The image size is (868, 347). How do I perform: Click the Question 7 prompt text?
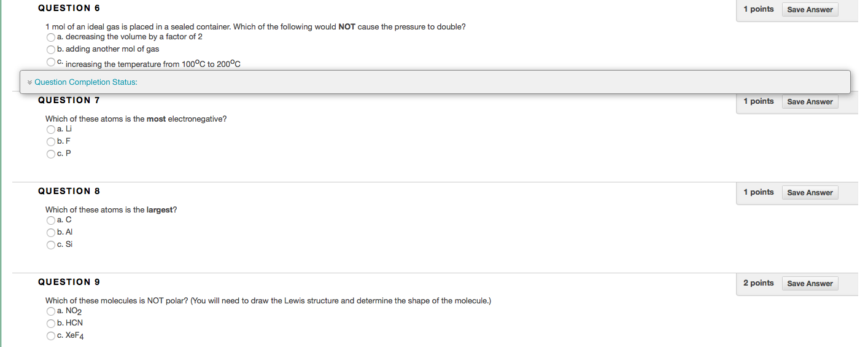point(140,119)
